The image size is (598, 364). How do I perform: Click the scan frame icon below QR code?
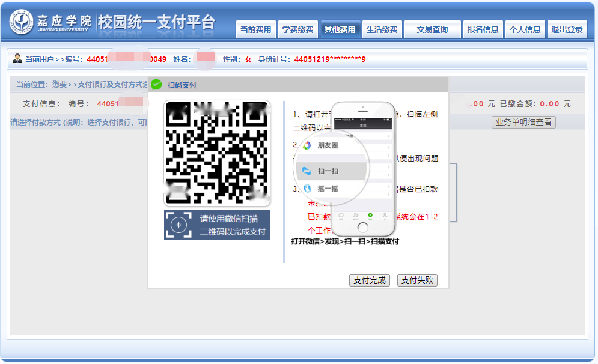point(178,225)
